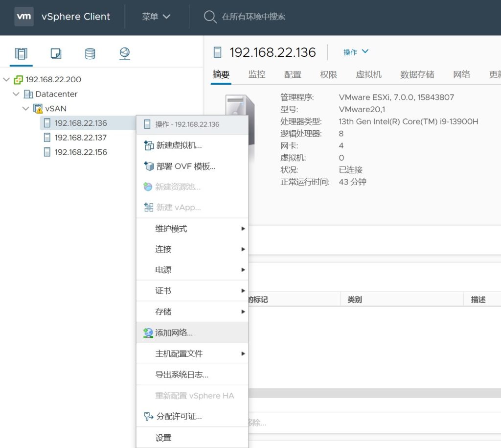Click the host icon in the summary title
Viewport: 501px width, 448px height.
[x=217, y=52]
